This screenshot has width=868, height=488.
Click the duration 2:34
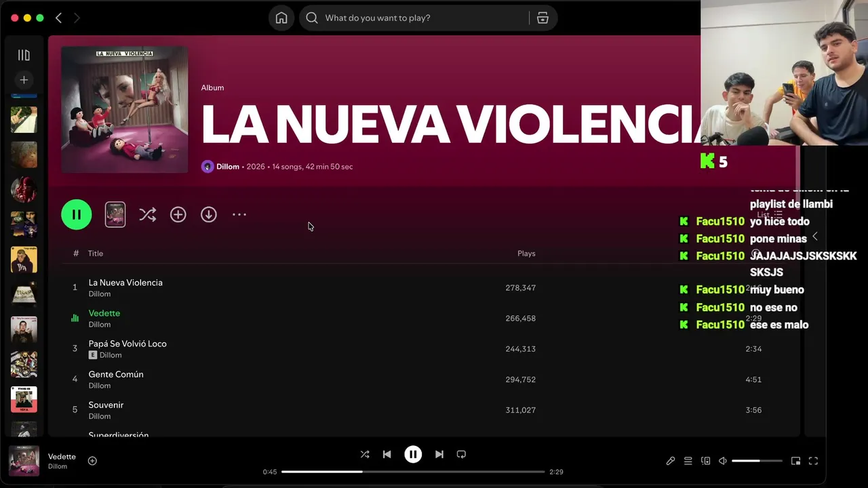click(x=753, y=349)
